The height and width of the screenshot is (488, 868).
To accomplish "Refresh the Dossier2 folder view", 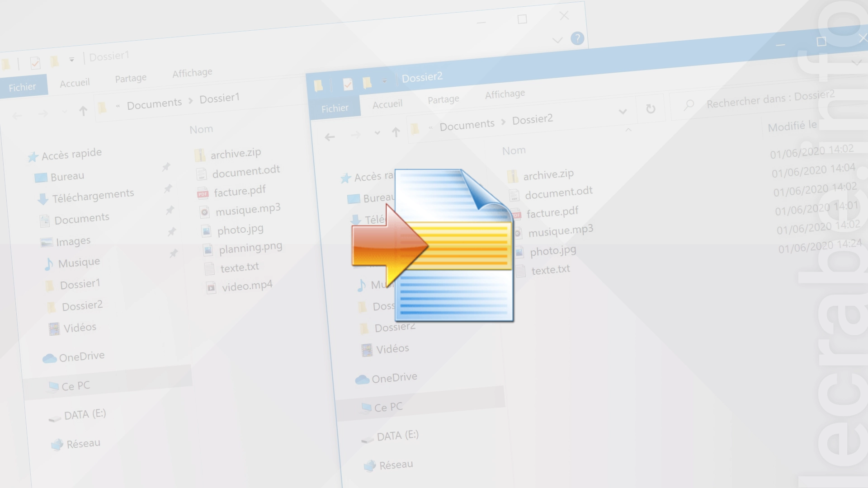I will click(651, 109).
